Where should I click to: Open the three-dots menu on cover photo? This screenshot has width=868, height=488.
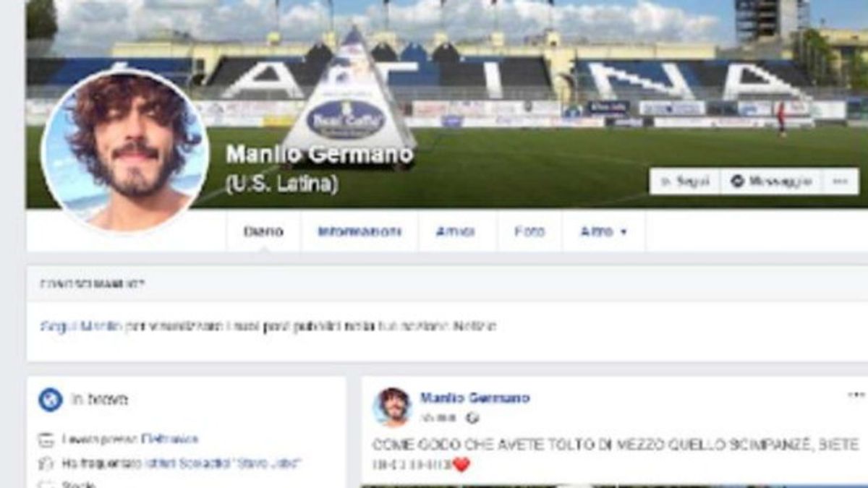pyautogui.click(x=840, y=181)
